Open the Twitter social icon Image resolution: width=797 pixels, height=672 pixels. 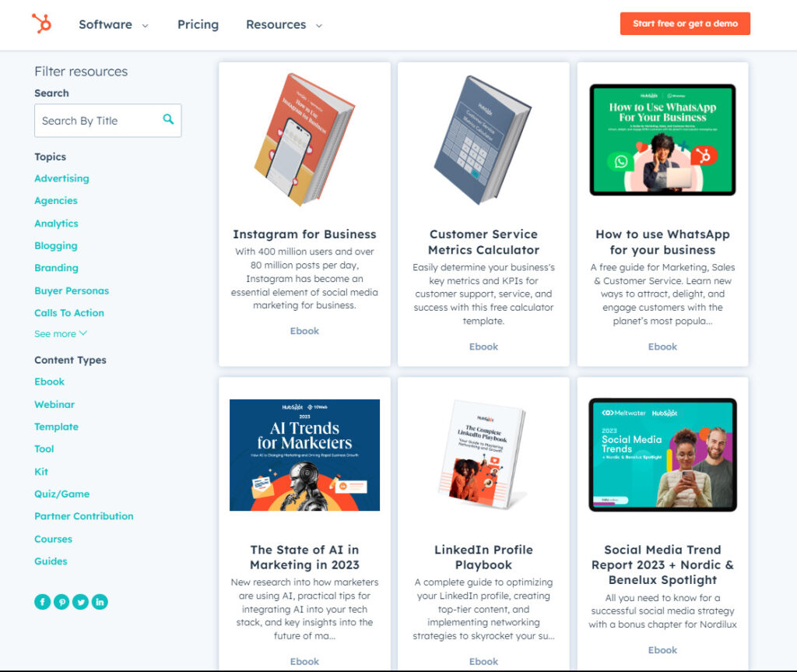click(x=80, y=602)
